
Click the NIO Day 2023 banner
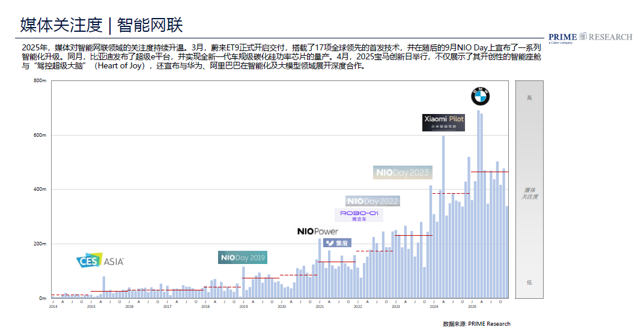pos(402,173)
